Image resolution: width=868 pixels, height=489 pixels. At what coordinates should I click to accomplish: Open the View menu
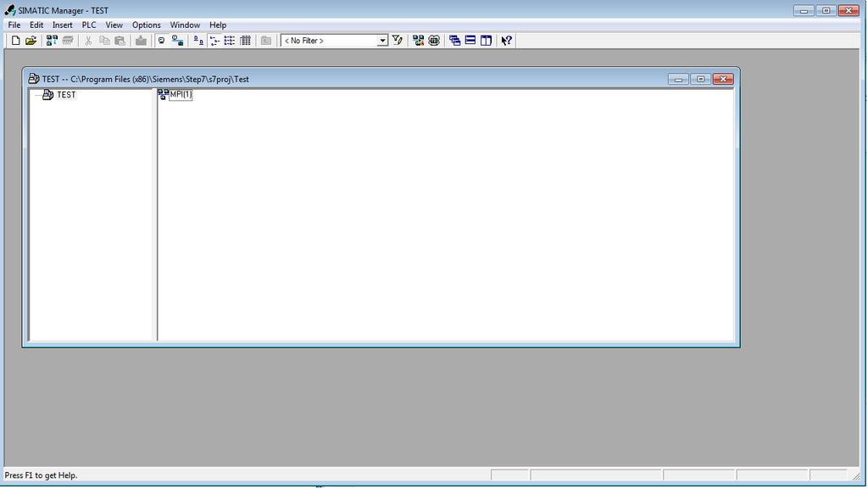114,25
